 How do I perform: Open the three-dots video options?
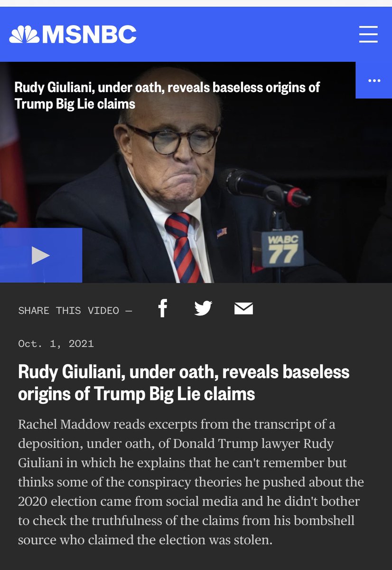(x=374, y=80)
